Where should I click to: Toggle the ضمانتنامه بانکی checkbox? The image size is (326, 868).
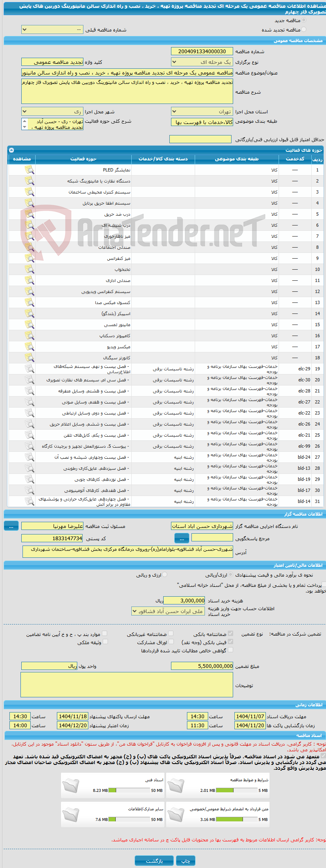pos(231,634)
